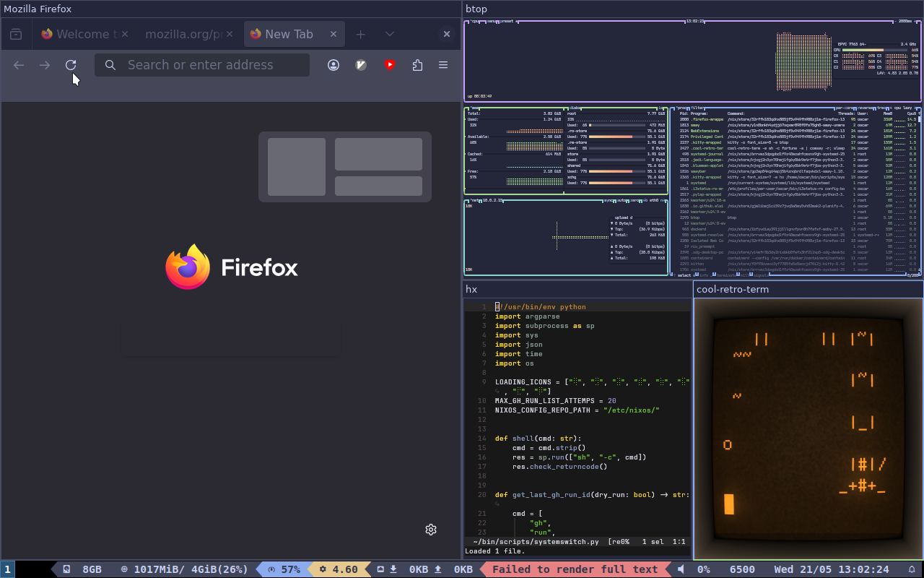Click the red YouTube extension icon

pos(390,65)
